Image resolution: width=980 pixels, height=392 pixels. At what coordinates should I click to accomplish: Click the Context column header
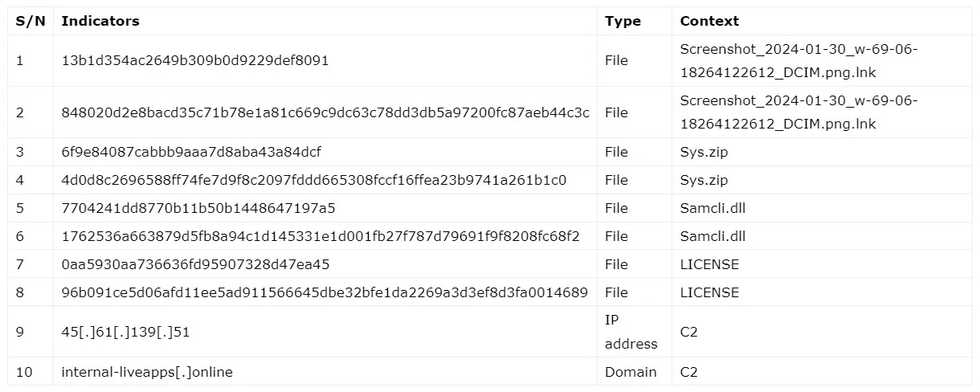point(709,21)
